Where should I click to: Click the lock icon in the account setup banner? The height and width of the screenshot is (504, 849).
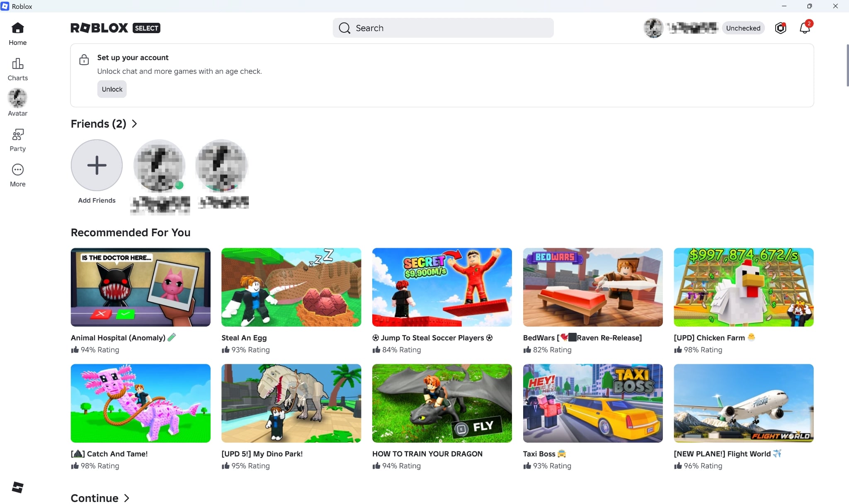[x=84, y=60]
